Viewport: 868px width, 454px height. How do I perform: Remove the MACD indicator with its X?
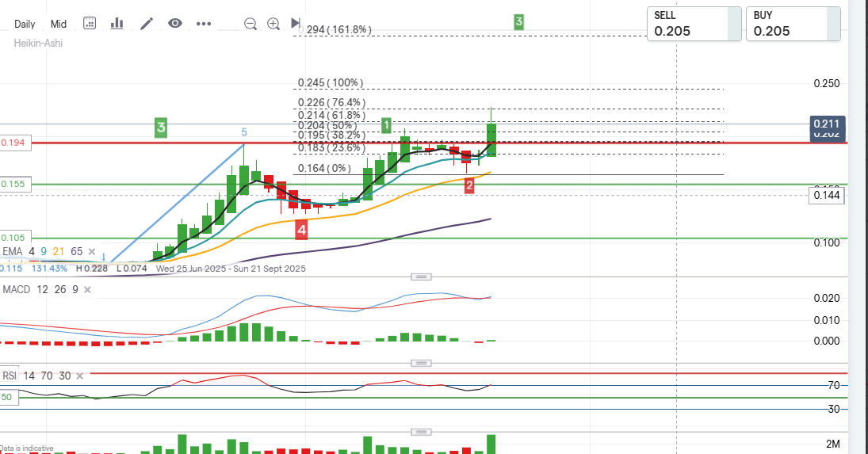tap(88, 290)
